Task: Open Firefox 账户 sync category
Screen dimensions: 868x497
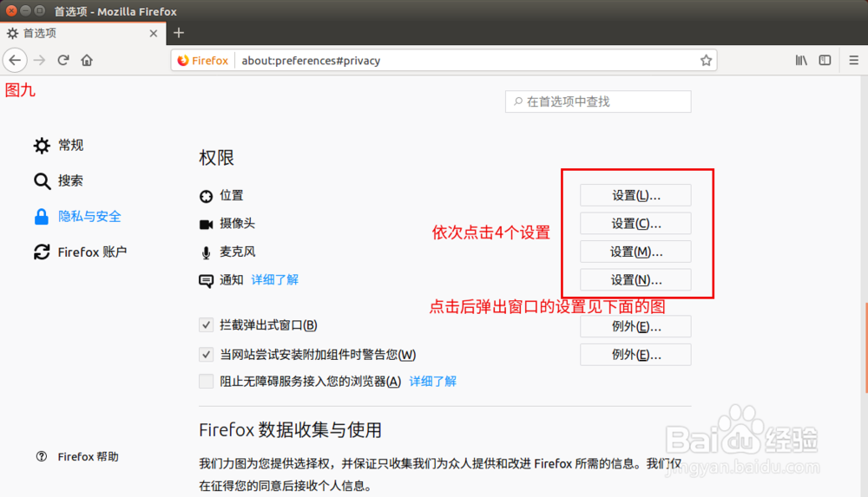Action: pos(81,252)
